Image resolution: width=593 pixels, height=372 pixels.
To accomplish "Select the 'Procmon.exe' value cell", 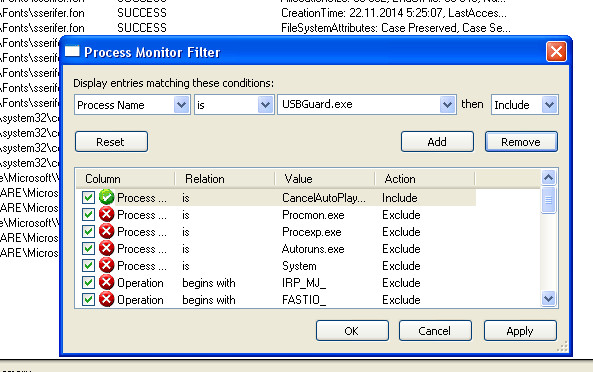I will click(x=313, y=215).
